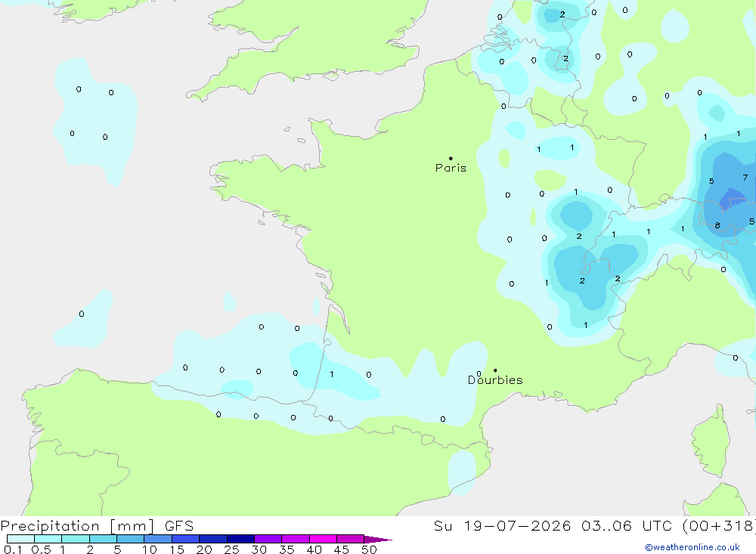Image resolution: width=756 pixels, height=554 pixels.
Task: Pick the 10–15 mm legend swatch
Action: tap(158, 539)
